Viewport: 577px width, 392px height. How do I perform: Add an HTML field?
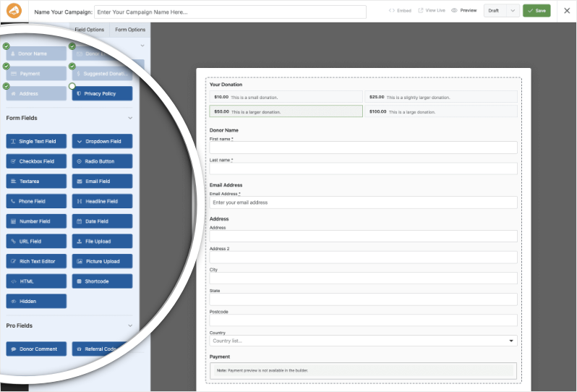coord(36,281)
